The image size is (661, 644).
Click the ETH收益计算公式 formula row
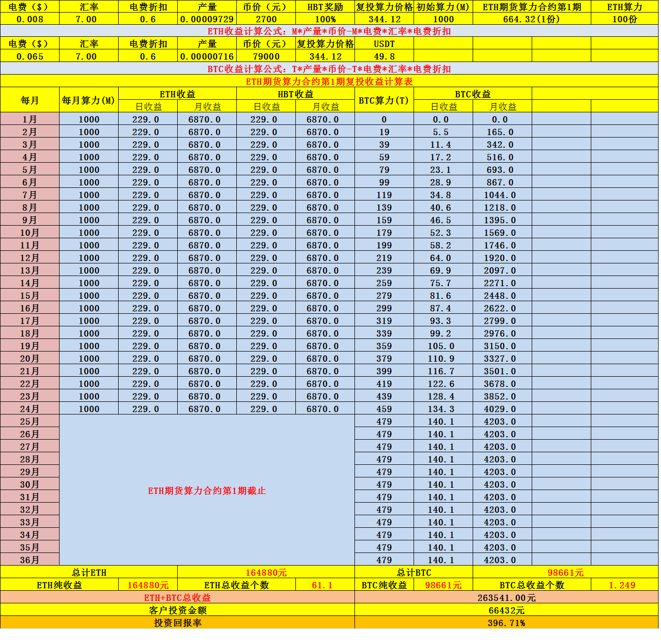coord(330,31)
